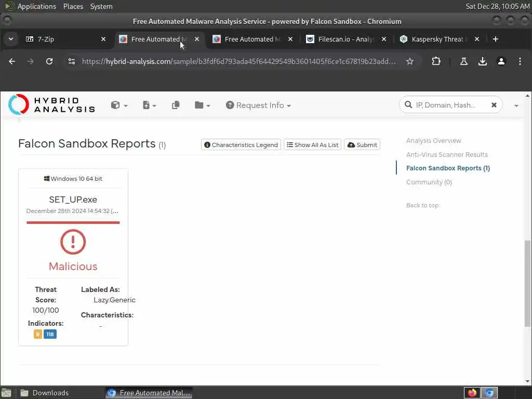This screenshot has width=532, height=399.
Task: Clear the search box with X icon
Action: pyautogui.click(x=494, y=105)
